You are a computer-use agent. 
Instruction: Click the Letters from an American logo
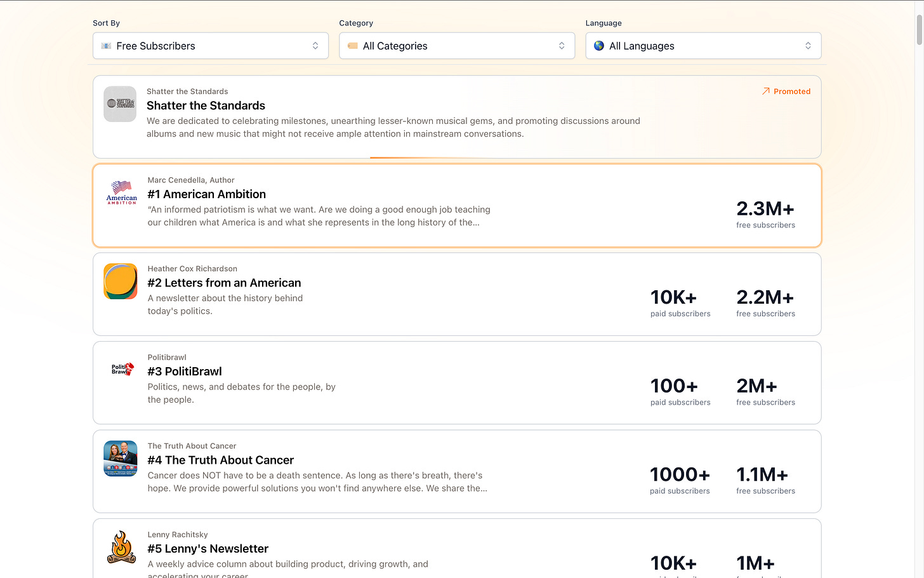coord(121,281)
